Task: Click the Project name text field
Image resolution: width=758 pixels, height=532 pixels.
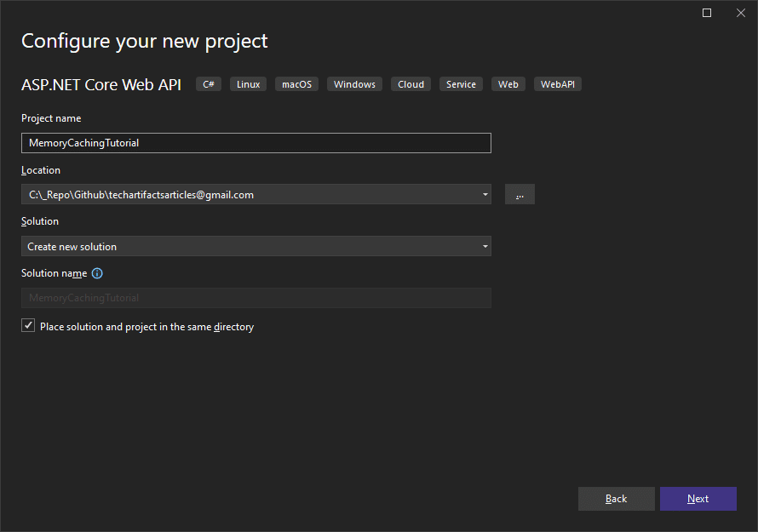Action: [256, 143]
